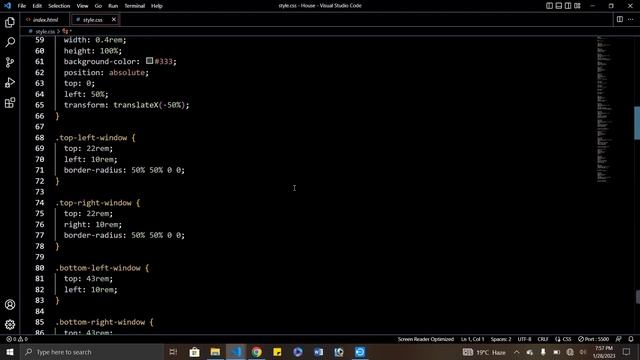Click the .top-right-window selector text
The image size is (640, 360).
[x=93, y=203]
